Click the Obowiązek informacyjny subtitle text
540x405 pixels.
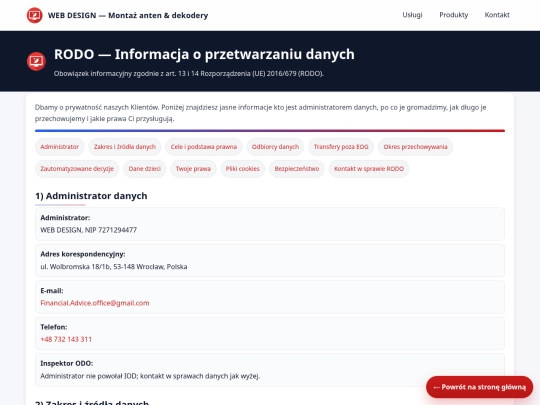click(x=189, y=73)
